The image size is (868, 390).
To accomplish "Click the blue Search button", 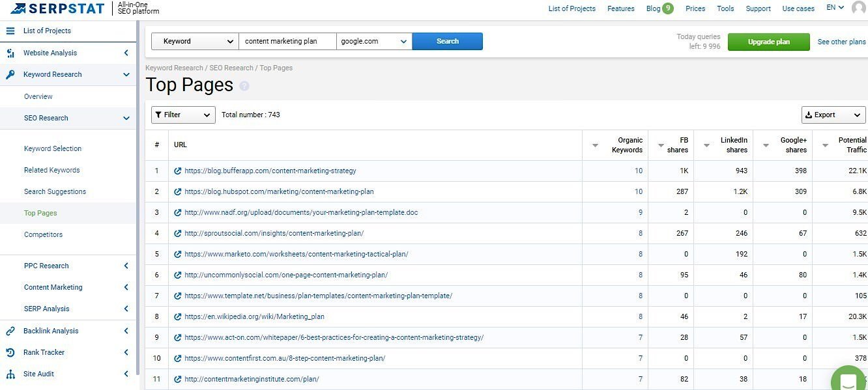I will [x=448, y=41].
